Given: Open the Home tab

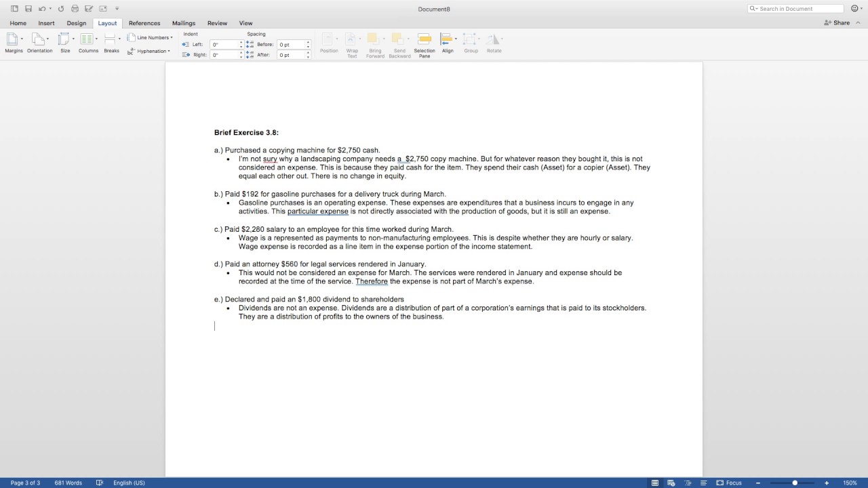Looking at the screenshot, I should click(x=18, y=23).
